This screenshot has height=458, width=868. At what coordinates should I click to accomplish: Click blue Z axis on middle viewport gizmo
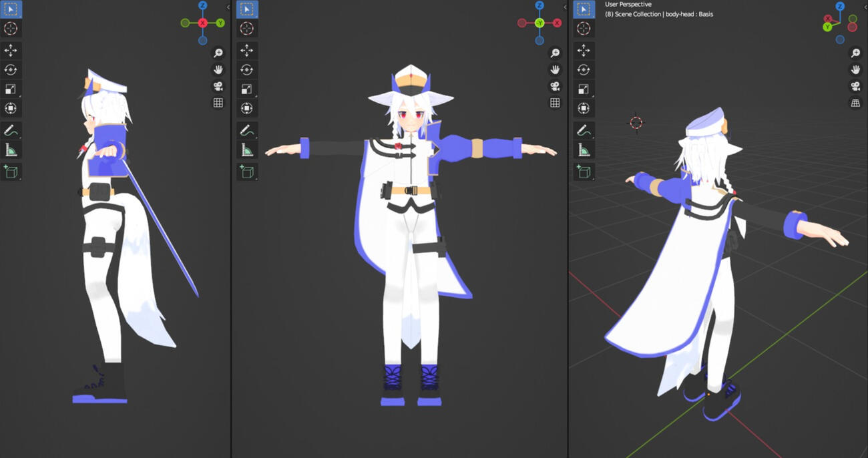(539, 6)
